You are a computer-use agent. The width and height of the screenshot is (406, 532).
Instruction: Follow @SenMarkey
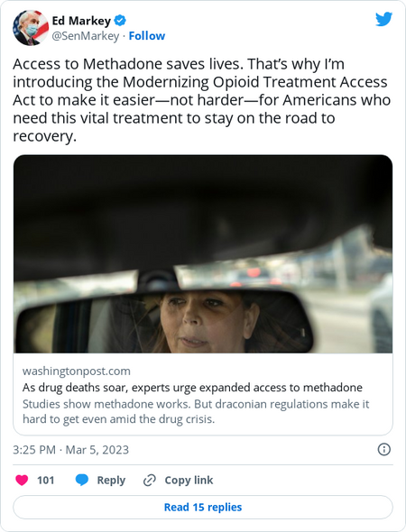click(x=147, y=36)
